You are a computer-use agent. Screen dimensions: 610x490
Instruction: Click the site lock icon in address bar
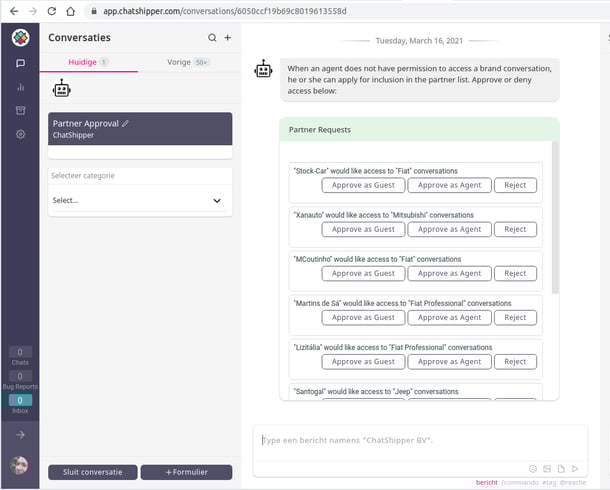(94, 11)
